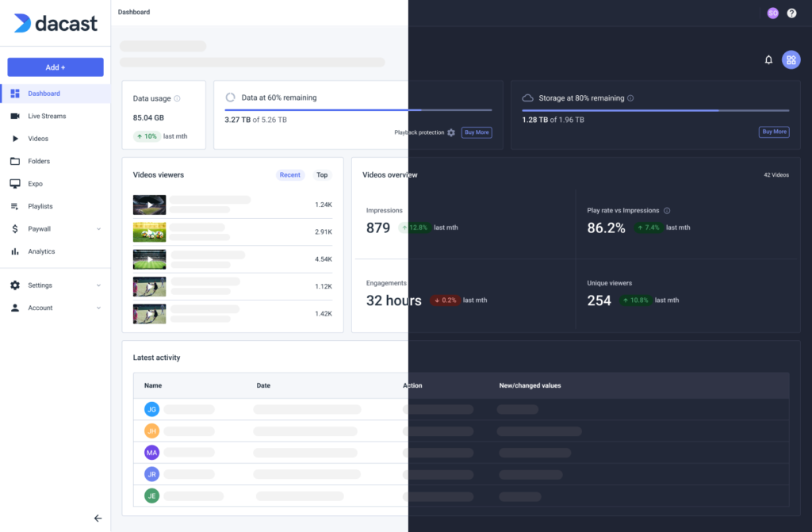812x532 pixels.
Task: Open the top video thumbnail in viewers list
Action: pyautogui.click(x=149, y=205)
